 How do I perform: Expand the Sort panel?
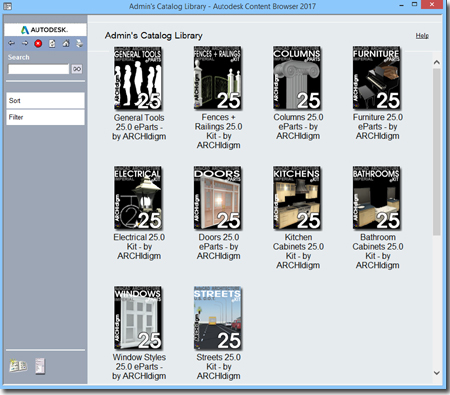(45, 100)
